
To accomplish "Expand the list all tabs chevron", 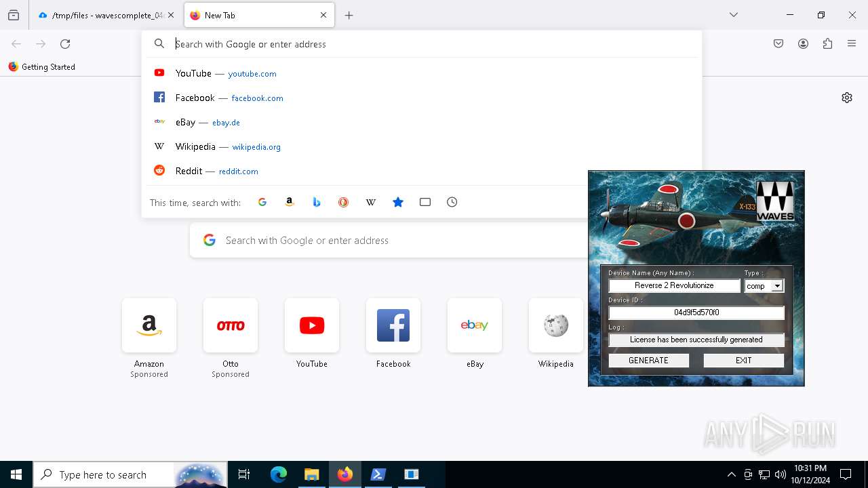I will (734, 15).
